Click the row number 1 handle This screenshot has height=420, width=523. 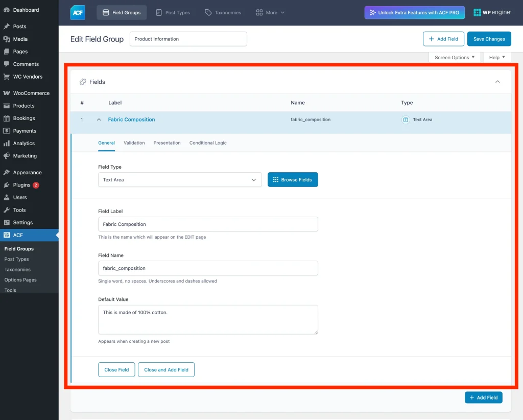click(82, 120)
